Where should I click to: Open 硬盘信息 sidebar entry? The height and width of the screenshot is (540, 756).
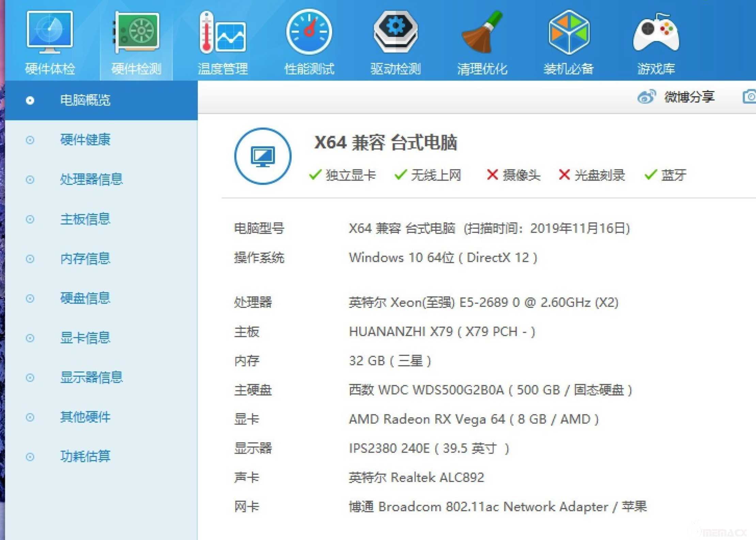click(85, 298)
